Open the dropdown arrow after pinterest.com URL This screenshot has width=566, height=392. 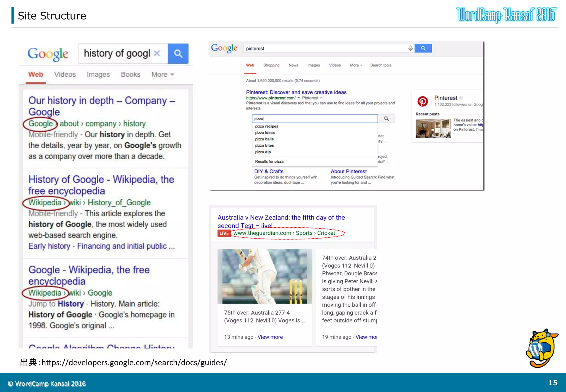[x=298, y=98]
